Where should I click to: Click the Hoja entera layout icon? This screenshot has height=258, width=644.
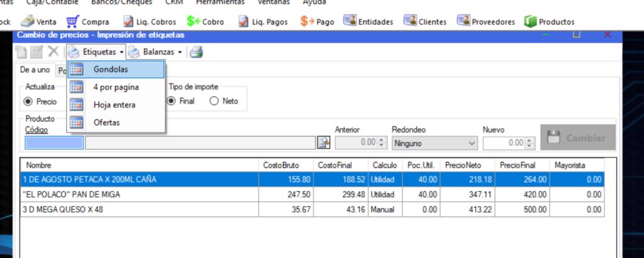click(76, 105)
